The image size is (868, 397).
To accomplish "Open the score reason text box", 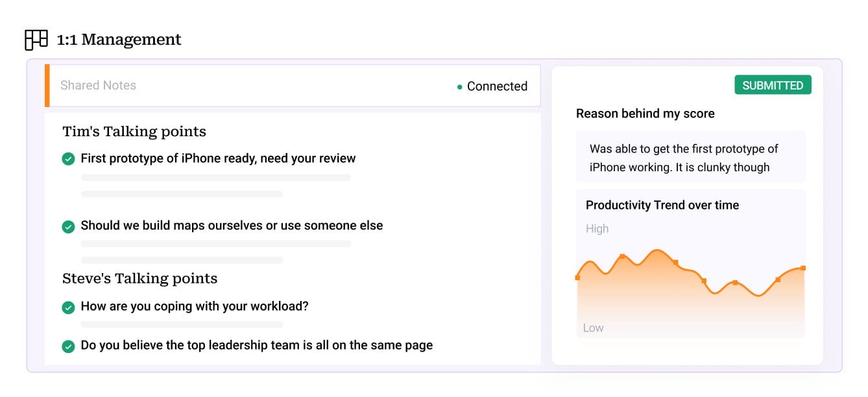I will [690, 156].
